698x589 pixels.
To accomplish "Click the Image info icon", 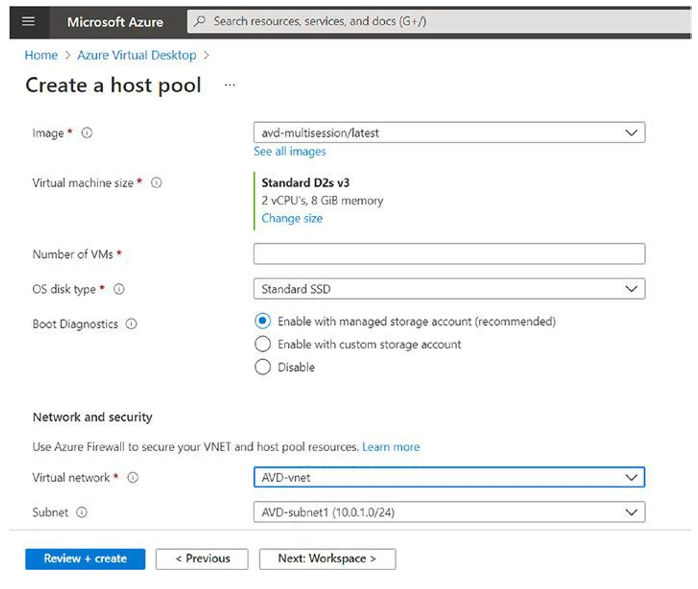I will (87, 133).
